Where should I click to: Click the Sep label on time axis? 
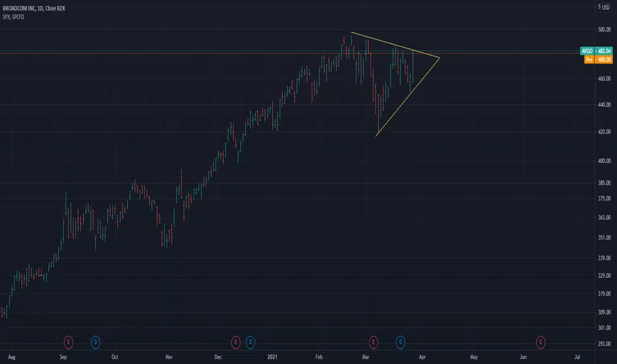pyautogui.click(x=63, y=357)
